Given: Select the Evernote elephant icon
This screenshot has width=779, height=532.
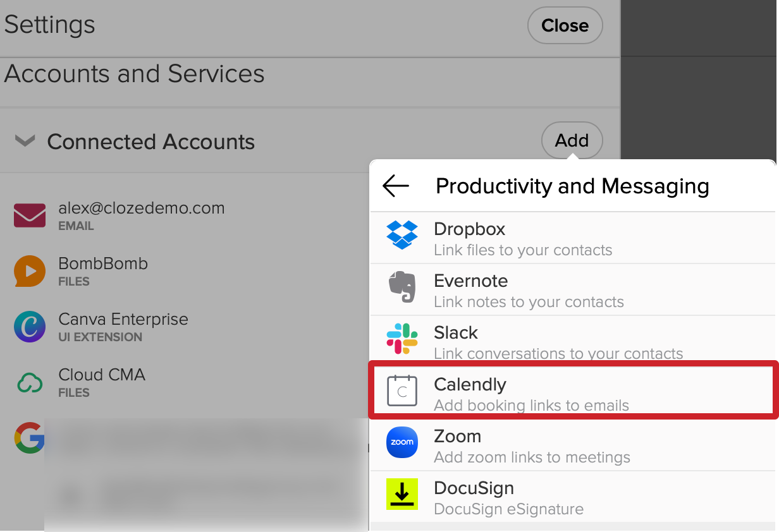Looking at the screenshot, I should (402, 289).
